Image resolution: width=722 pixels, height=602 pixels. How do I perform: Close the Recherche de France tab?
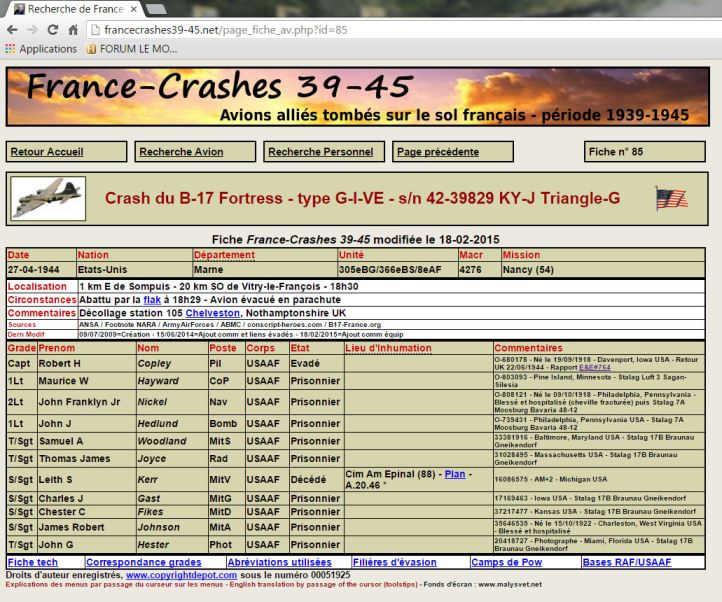[x=134, y=9]
